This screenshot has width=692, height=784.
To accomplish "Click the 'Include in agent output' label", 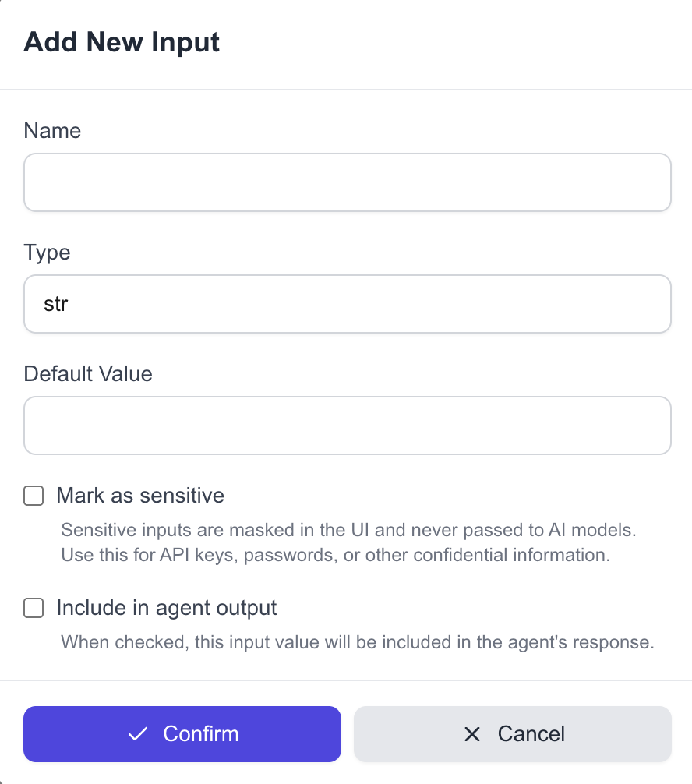I will point(167,608).
